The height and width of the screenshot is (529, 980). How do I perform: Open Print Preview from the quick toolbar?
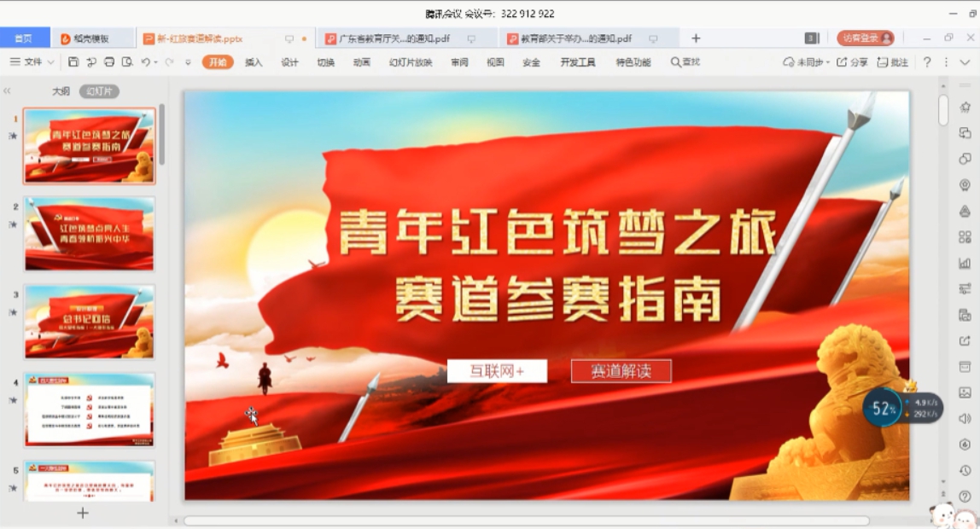pyautogui.click(x=127, y=61)
